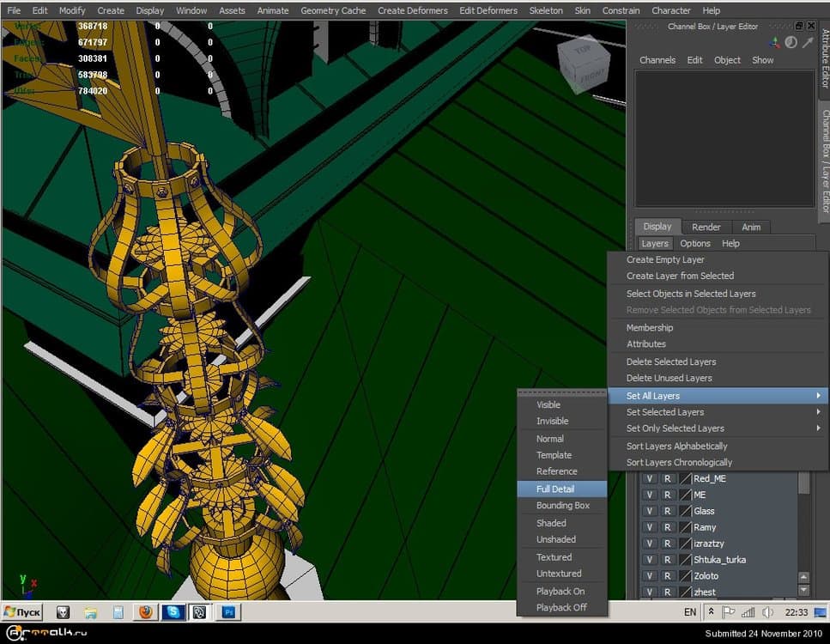This screenshot has height=644, width=830.
Task: Open Photoshop from the taskbar
Action: (x=230, y=612)
